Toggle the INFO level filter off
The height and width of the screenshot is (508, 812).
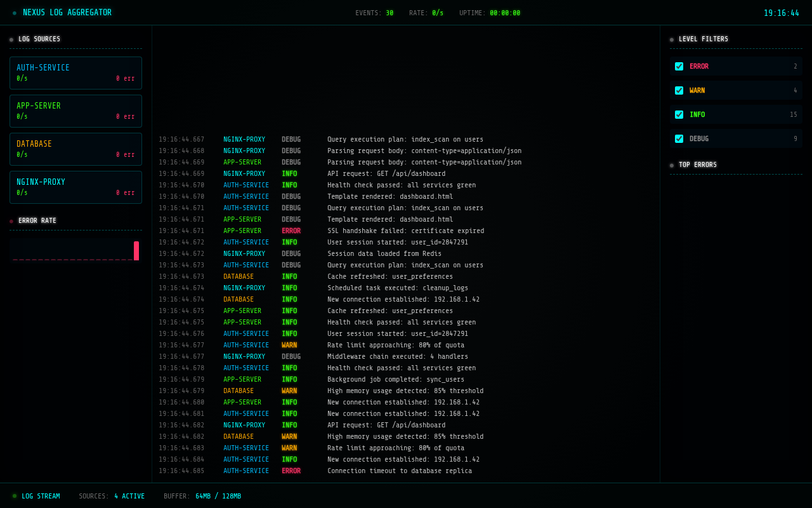pos(679,114)
